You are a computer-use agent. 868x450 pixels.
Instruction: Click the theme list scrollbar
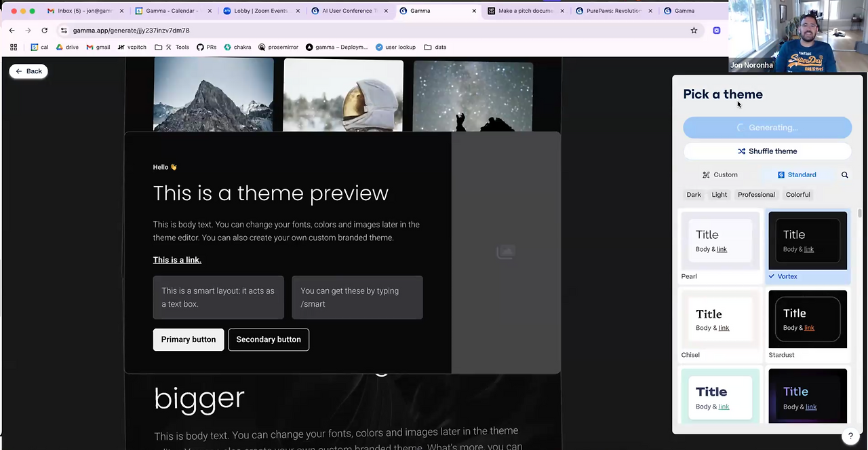[x=860, y=213]
